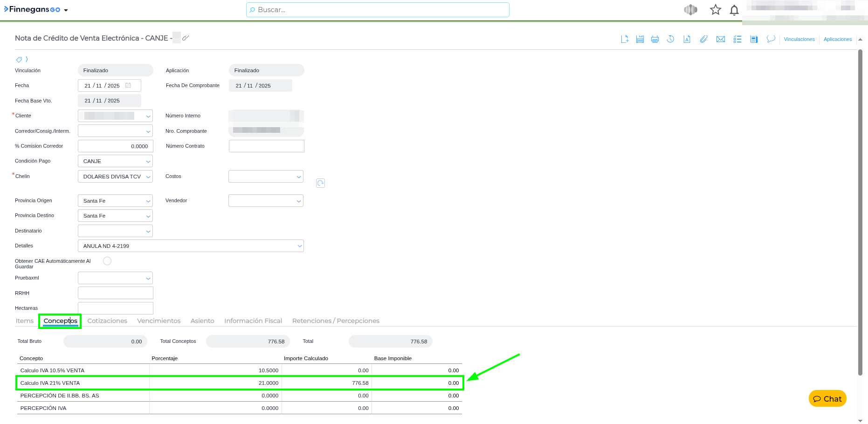This screenshot has width=868, height=424.
Task: Click the new document icon
Action: pyautogui.click(x=625, y=39)
